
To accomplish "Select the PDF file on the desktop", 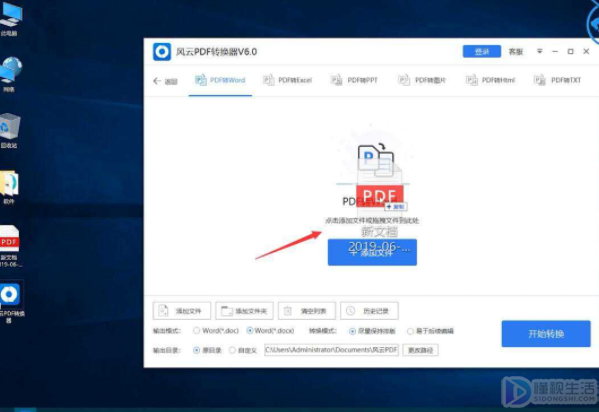I will point(10,247).
